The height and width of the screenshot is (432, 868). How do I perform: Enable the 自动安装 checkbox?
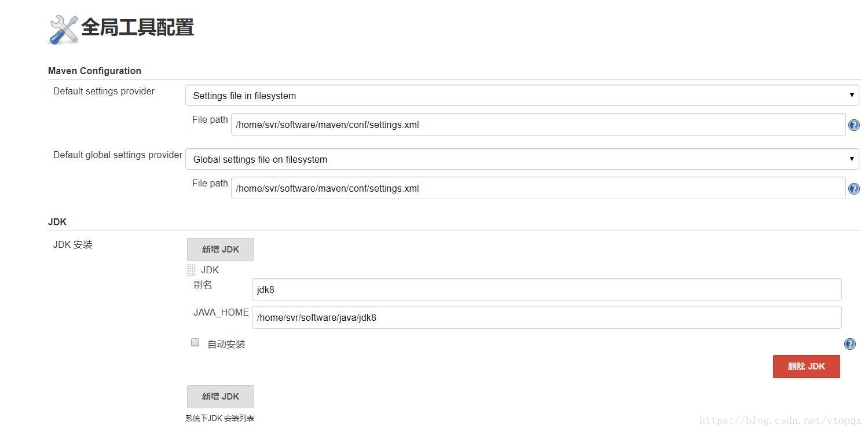(x=195, y=342)
